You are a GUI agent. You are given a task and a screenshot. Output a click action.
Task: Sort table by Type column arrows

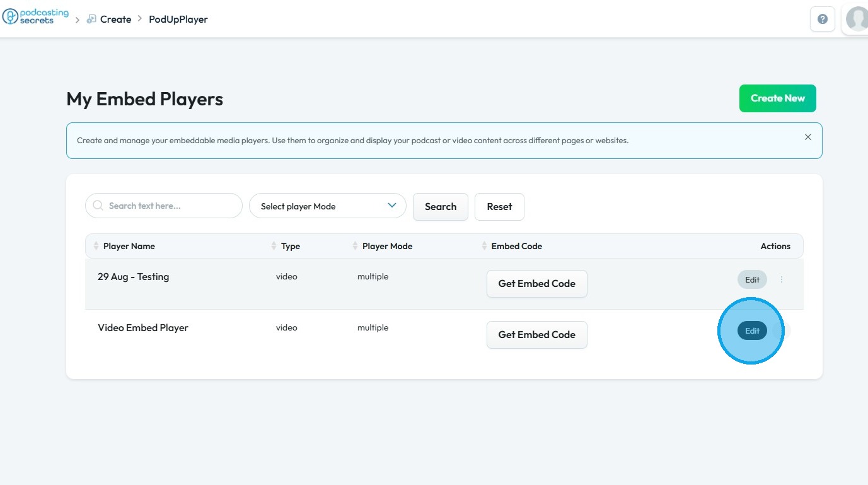point(274,246)
